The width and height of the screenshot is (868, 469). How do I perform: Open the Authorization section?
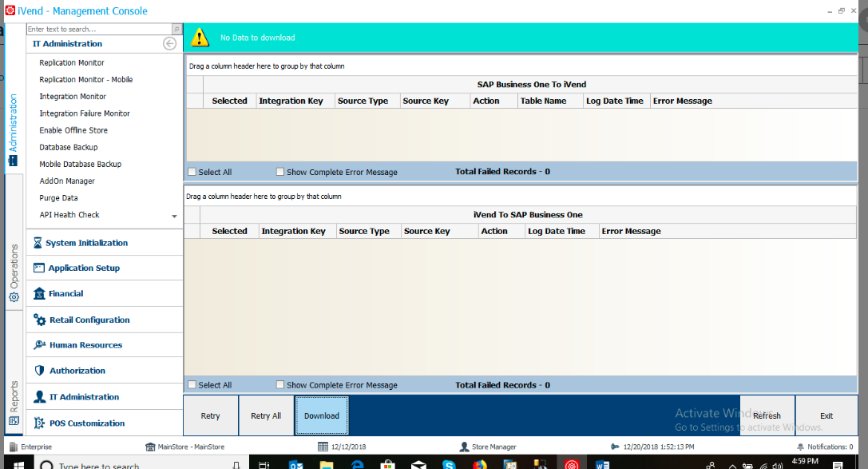click(x=105, y=371)
